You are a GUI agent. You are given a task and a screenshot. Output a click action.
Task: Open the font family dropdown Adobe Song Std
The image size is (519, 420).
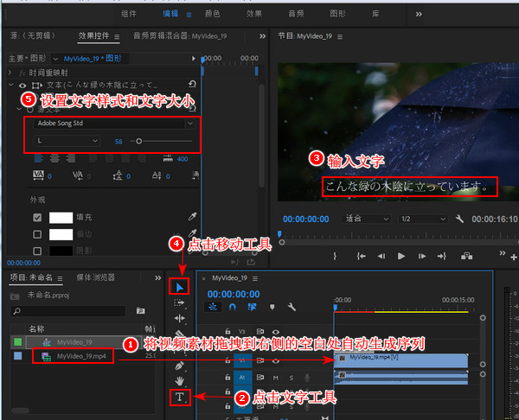(114, 124)
